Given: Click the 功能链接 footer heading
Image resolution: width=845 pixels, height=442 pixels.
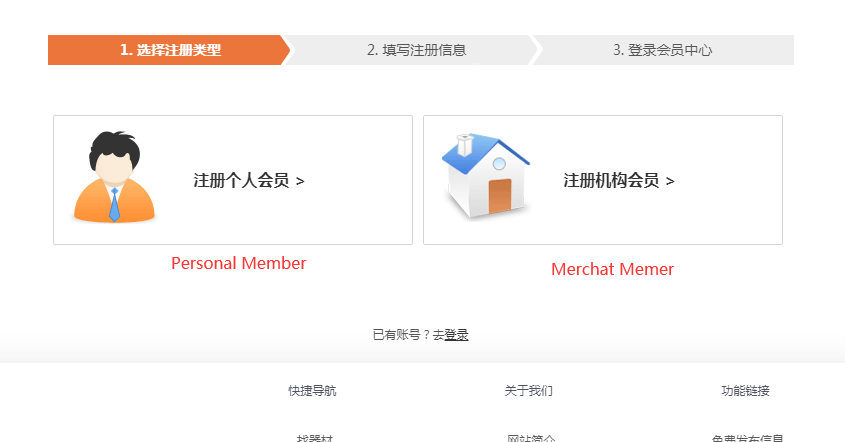Looking at the screenshot, I should point(745,391).
